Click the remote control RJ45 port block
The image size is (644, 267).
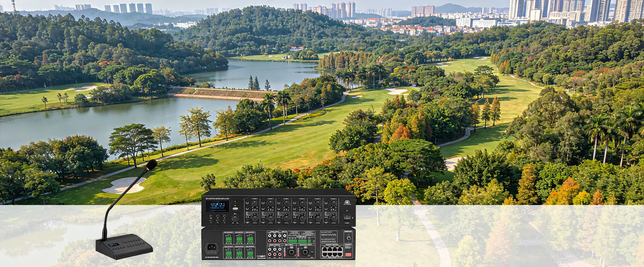point(332,252)
